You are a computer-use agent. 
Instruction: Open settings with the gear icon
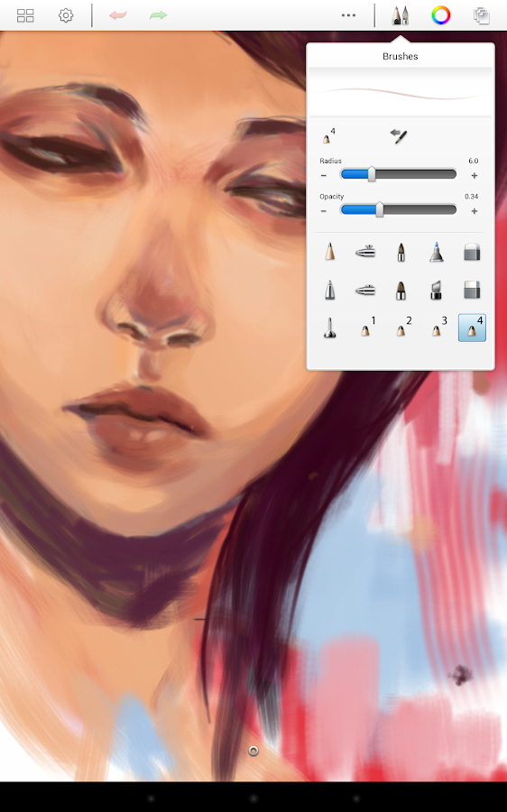[66, 15]
